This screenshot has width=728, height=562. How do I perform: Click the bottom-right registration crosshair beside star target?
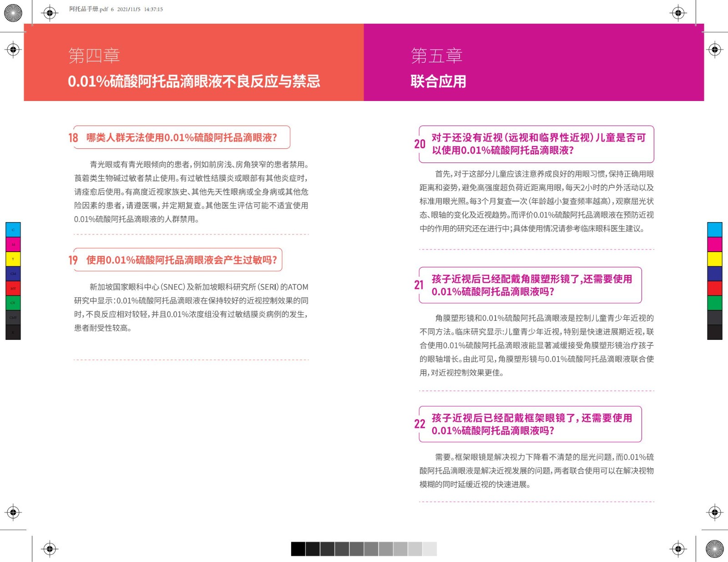coord(678,549)
